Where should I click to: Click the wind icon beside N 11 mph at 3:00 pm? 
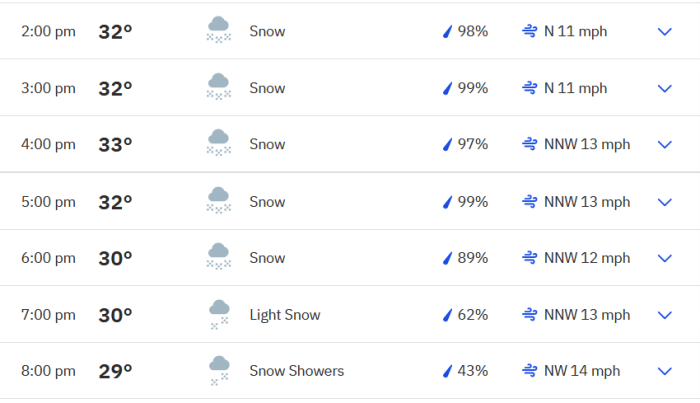(x=529, y=88)
